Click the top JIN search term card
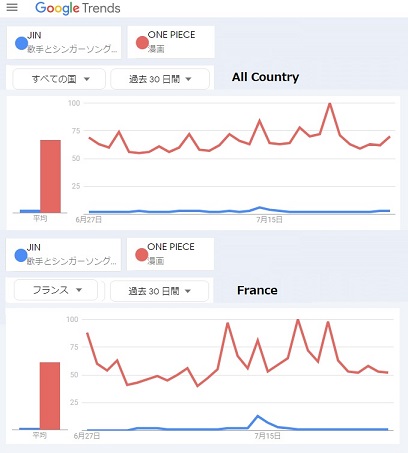 (x=64, y=43)
